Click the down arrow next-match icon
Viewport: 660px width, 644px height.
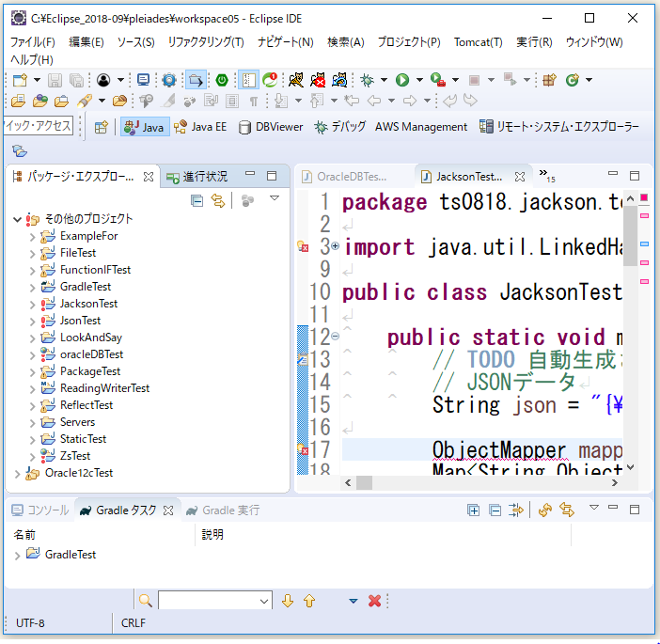[288, 601]
